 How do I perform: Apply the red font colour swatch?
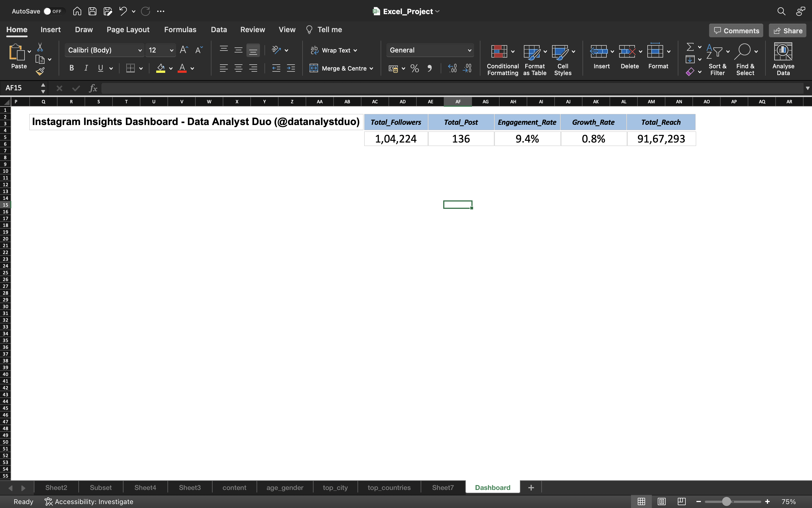tap(182, 69)
